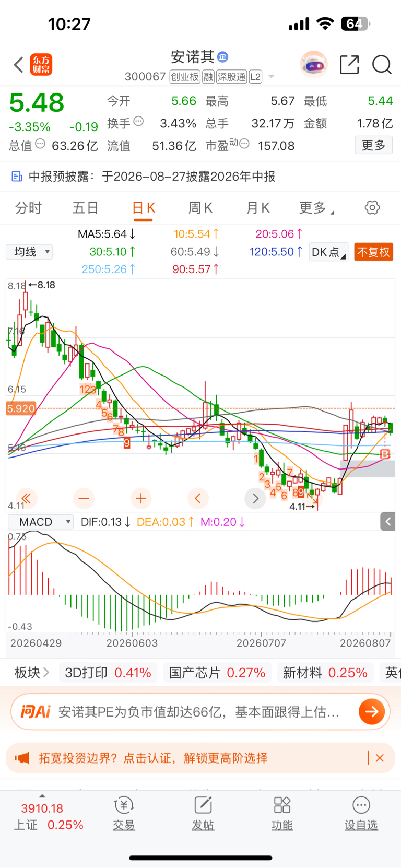Tap the L2 badge
Image resolution: width=401 pixels, height=868 pixels.
pos(255,77)
